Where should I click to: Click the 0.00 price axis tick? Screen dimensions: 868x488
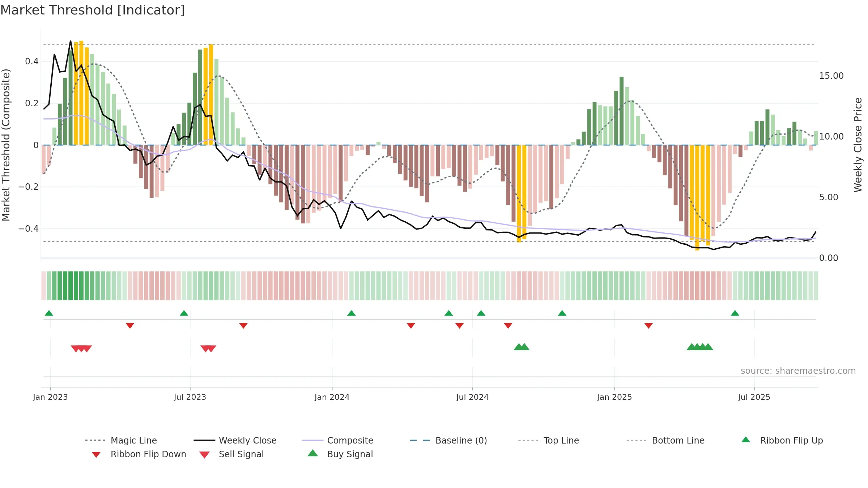(x=829, y=258)
